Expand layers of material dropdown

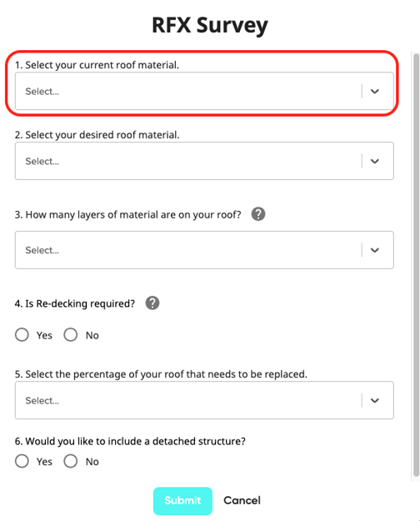[x=204, y=250]
